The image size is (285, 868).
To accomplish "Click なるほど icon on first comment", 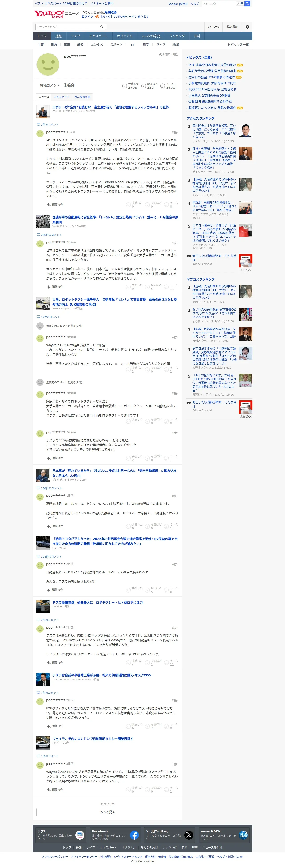I will tap(147, 205).
